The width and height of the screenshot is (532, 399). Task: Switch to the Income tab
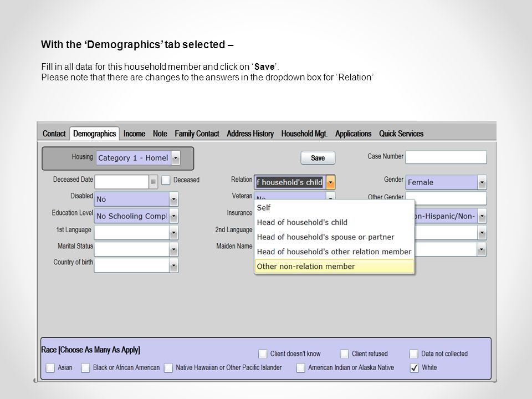134,134
